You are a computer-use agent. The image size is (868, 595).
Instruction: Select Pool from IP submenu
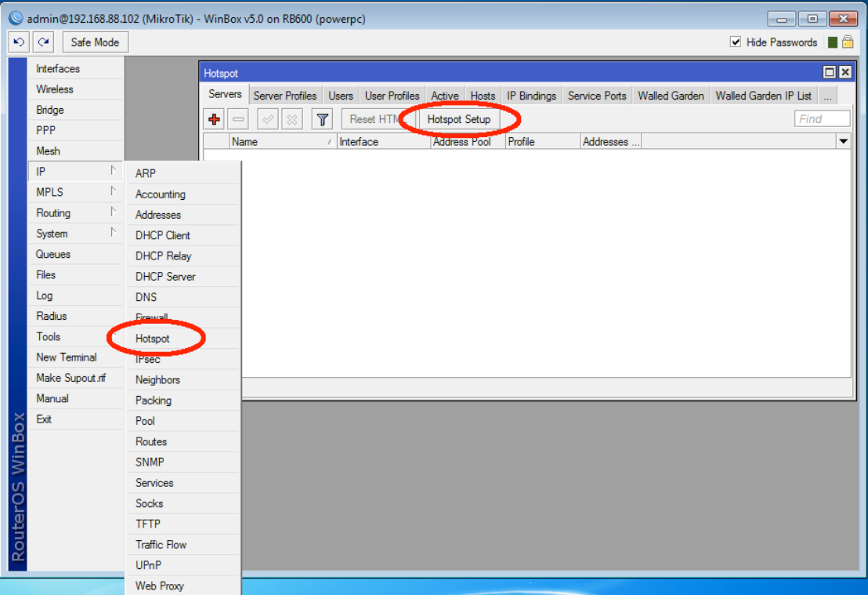tap(184, 421)
